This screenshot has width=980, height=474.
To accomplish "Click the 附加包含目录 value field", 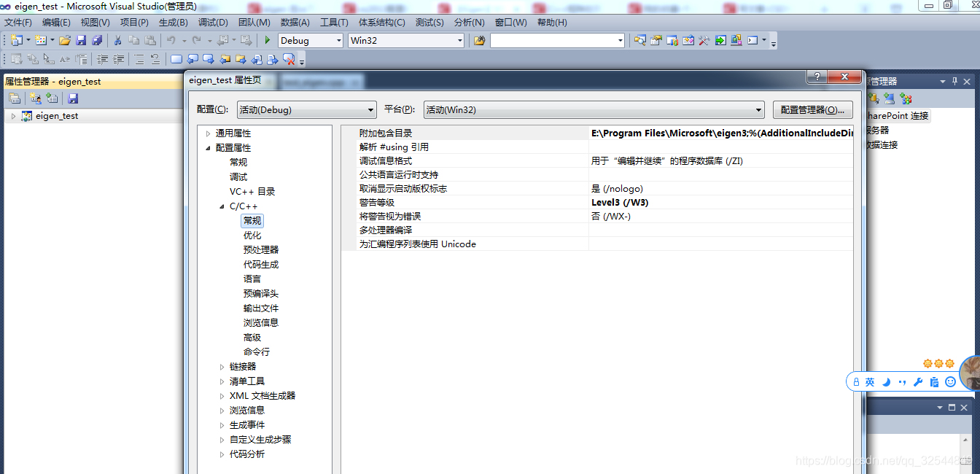I will [x=720, y=133].
